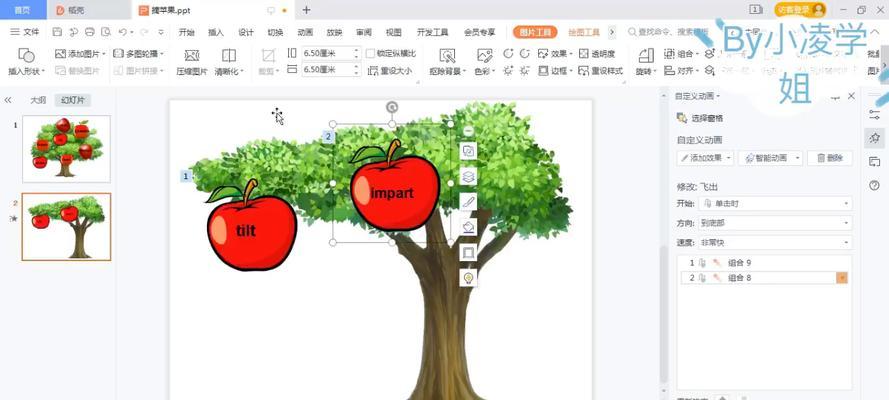Screen dimensions: 889x400
Task: Click the 选择窗格 selection pane icon
Action: (x=682, y=118)
